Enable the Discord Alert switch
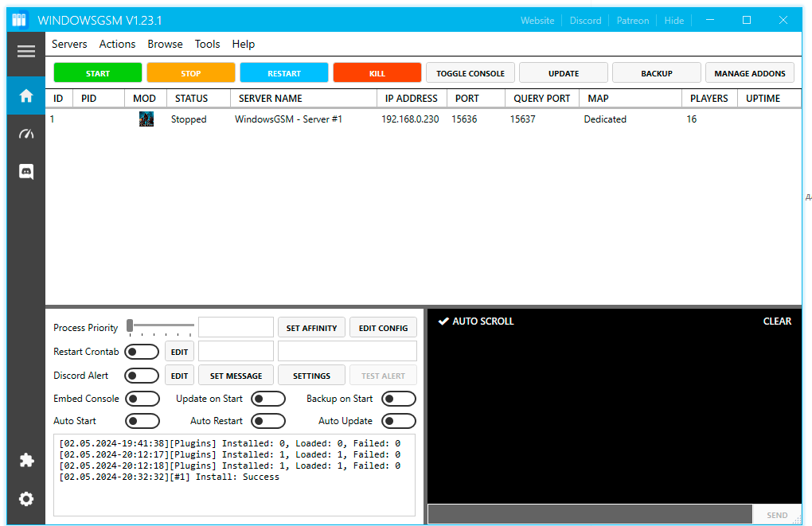Image resolution: width=812 pixels, height=526 pixels. 142,376
